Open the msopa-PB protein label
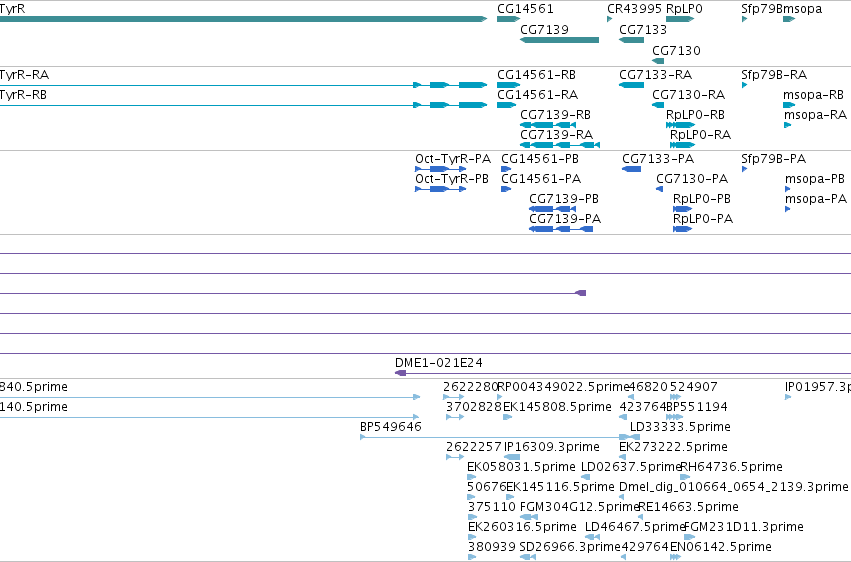The image size is (851, 562). coord(815,179)
